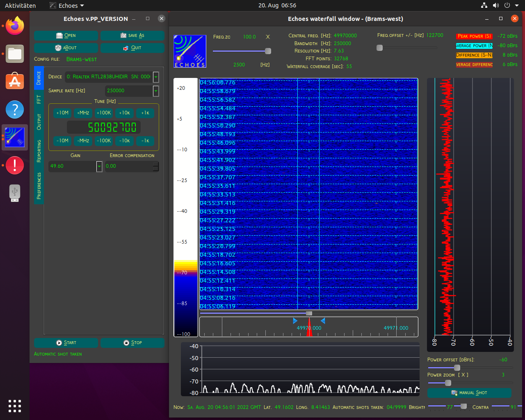Toggle the Difference (S-N) trace label
The height and width of the screenshot is (420, 525).
tap(474, 55)
